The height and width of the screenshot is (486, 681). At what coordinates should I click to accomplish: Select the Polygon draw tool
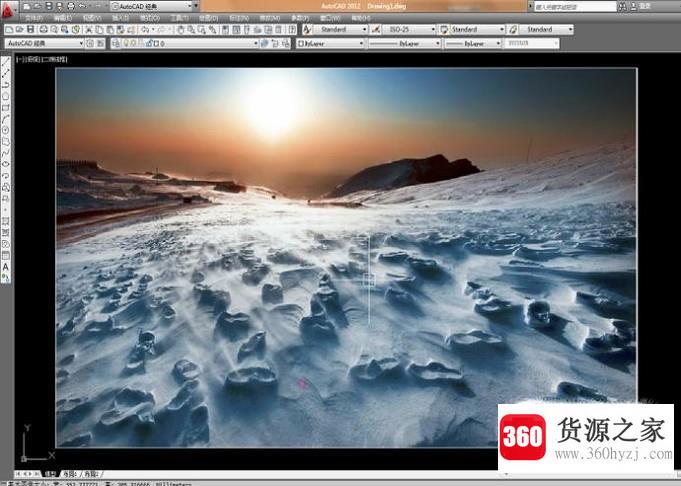pyautogui.click(x=6, y=96)
